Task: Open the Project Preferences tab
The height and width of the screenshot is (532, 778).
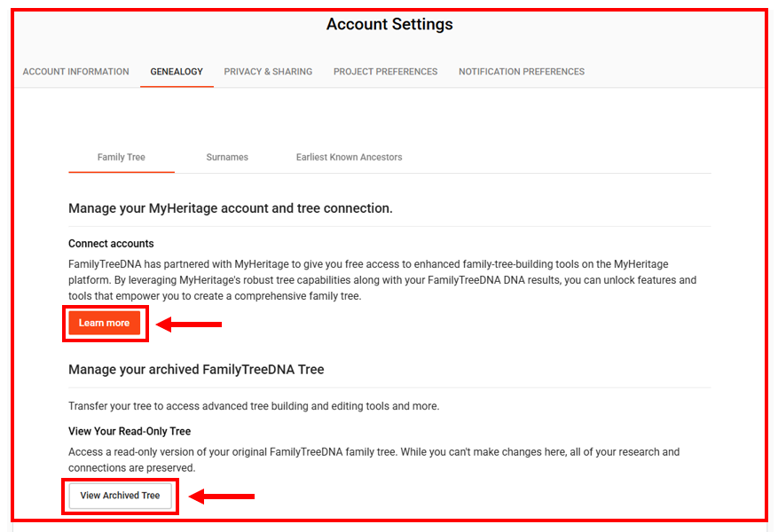Action: click(386, 72)
